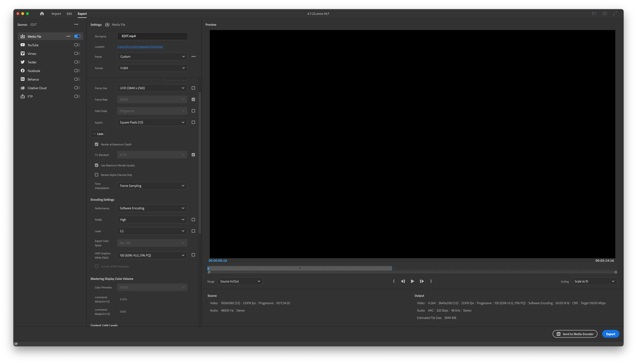The width and height of the screenshot is (637, 364).
Task: Open the Range Source In/Out dropdown
Action: click(x=240, y=281)
